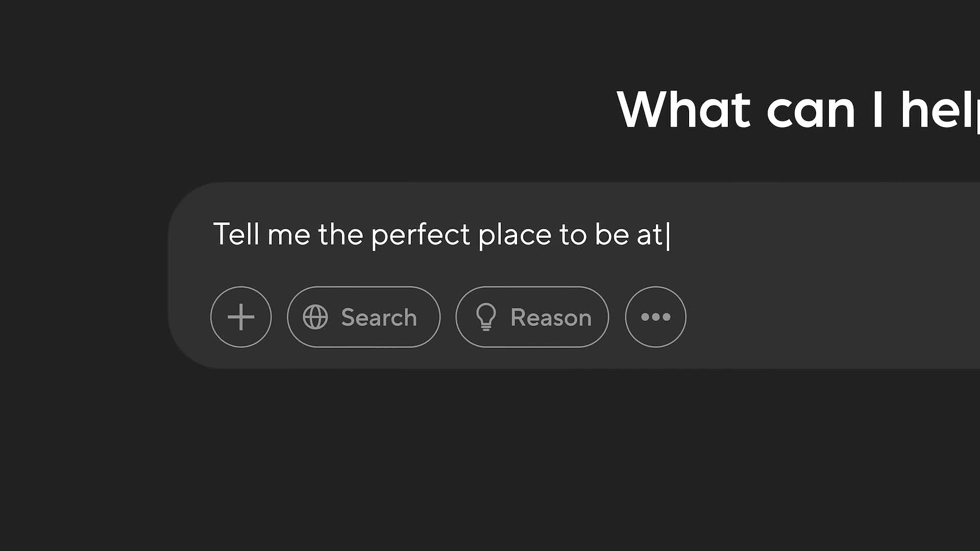Click the word "to" in the prompt

(x=573, y=235)
